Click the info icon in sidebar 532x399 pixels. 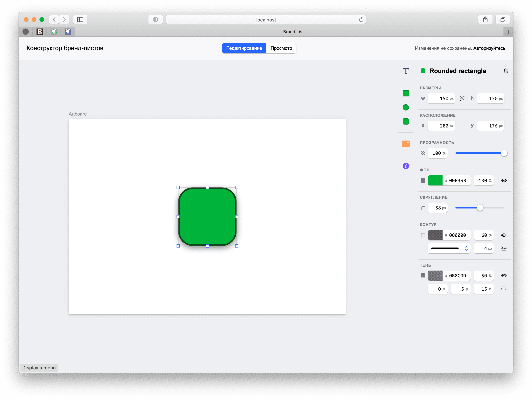click(405, 165)
